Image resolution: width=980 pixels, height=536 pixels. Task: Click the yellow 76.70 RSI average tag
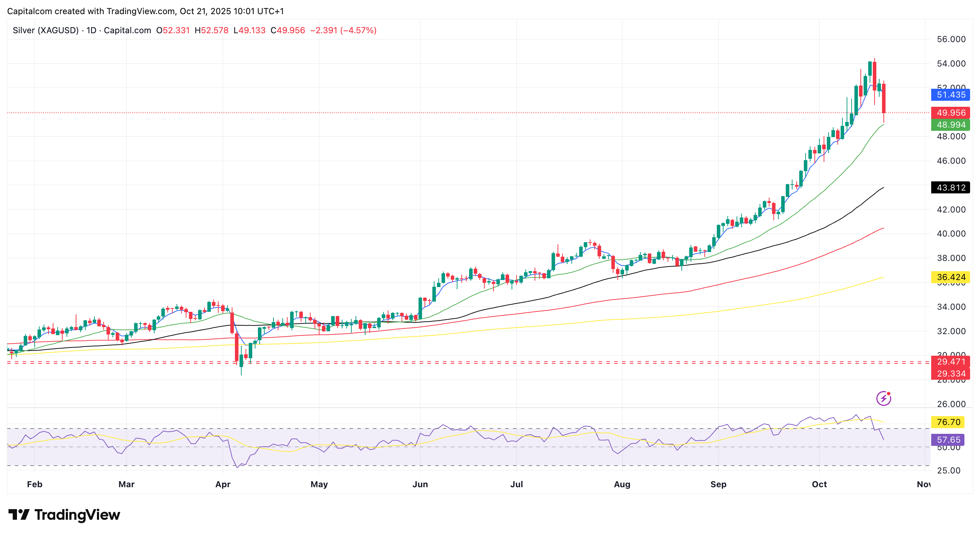[948, 422]
